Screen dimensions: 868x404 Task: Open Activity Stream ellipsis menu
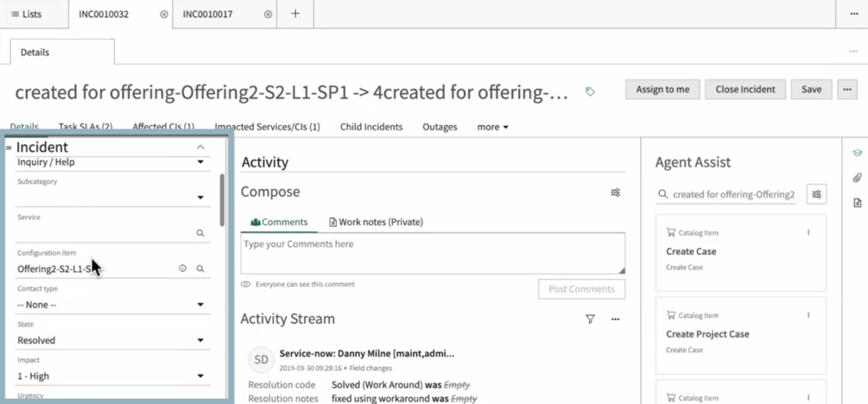615,319
